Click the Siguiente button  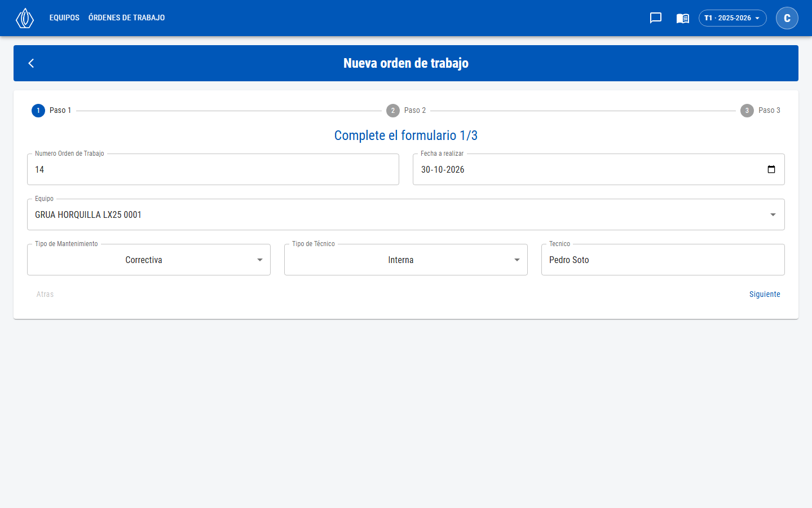tap(765, 294)
